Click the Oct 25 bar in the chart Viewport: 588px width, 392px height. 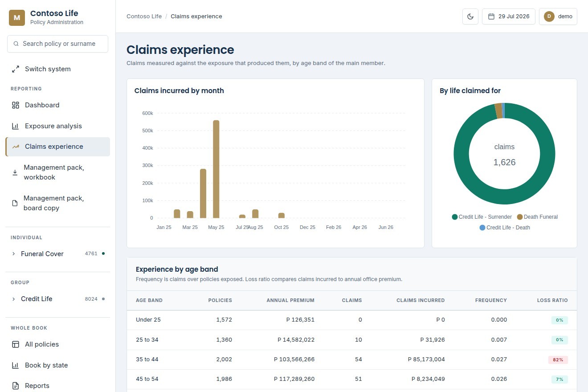pos(282,216)
